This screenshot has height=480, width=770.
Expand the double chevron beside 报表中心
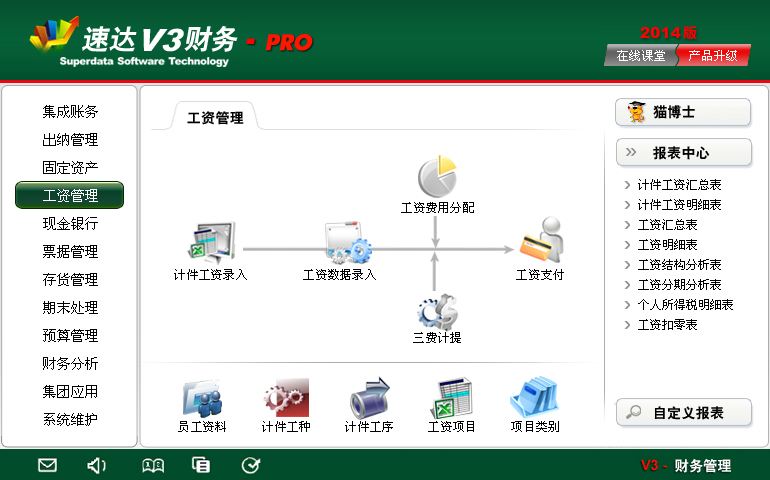[x=631, y=152]
